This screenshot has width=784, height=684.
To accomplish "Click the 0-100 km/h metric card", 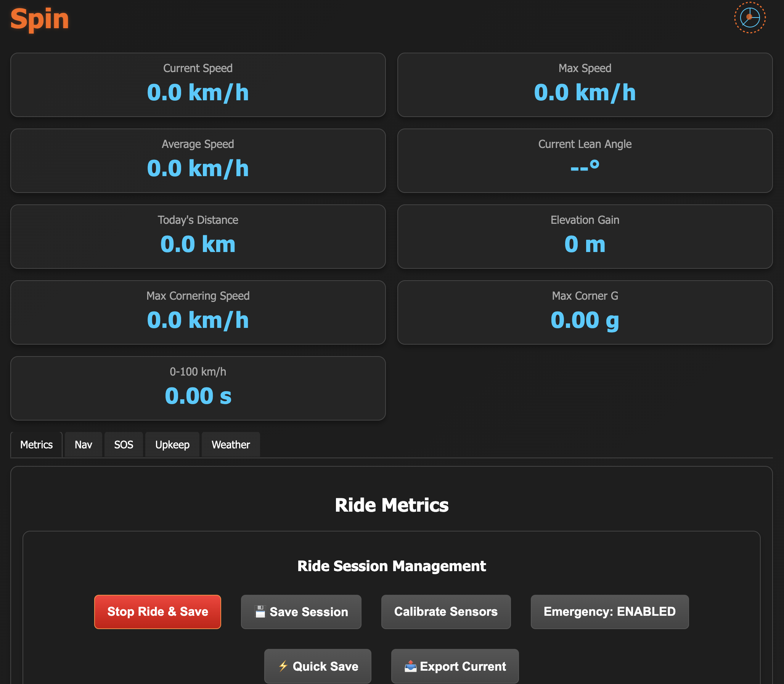I will coord(198,388).
